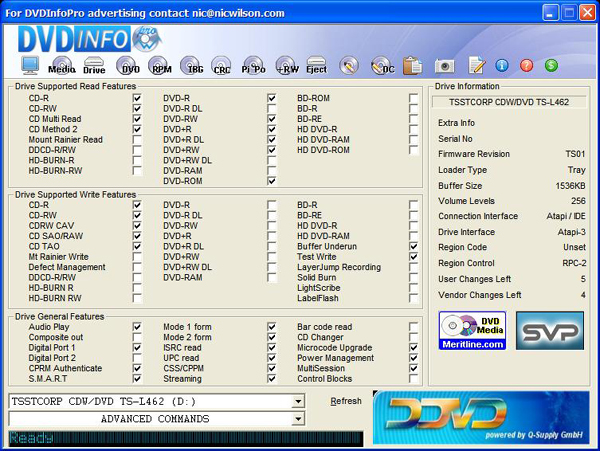Open the Media toolbar icon
Viewport: 600px width, 451px height.
62,65
